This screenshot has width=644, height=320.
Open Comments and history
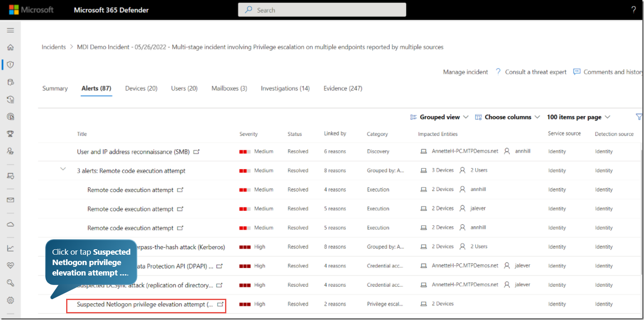(x=608, y=72)
